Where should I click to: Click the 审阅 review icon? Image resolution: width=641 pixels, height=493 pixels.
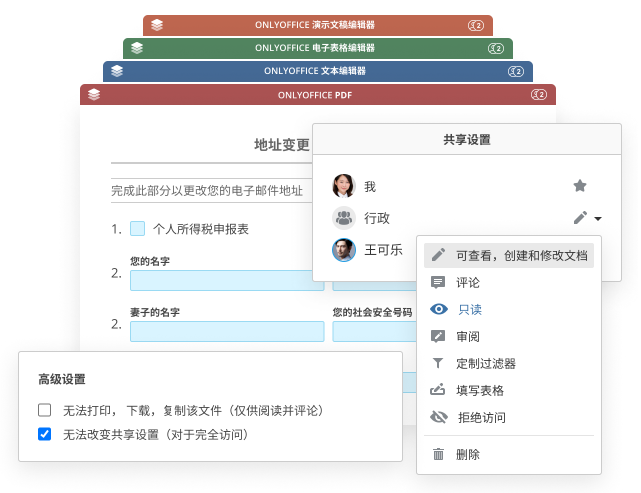[438, 337]
